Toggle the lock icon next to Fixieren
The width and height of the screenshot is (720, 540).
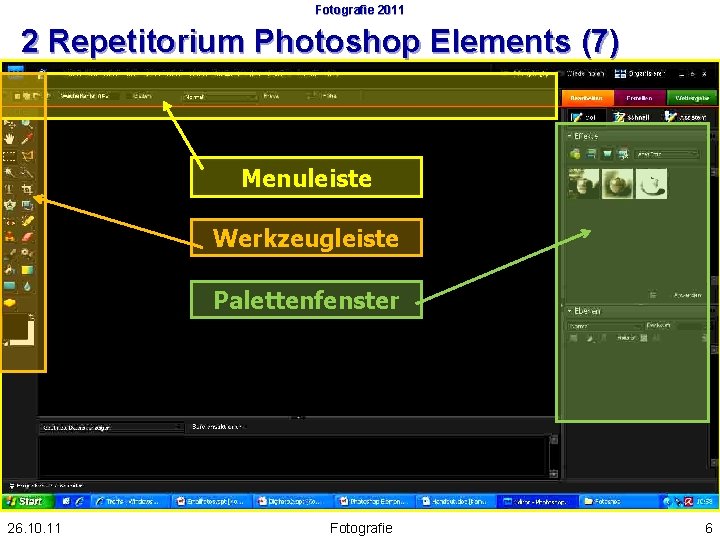644,338
